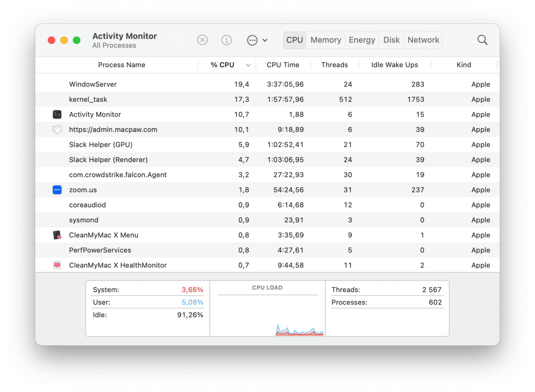
Task: Click the ellipsis action menu icon
Action: click(252, 40)
